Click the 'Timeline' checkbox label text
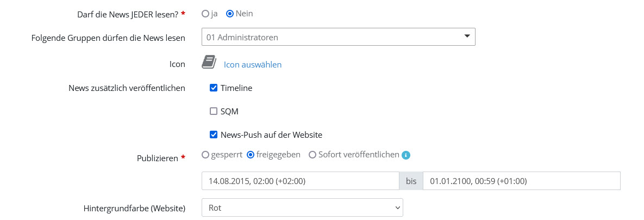 [x=236, y=88]
